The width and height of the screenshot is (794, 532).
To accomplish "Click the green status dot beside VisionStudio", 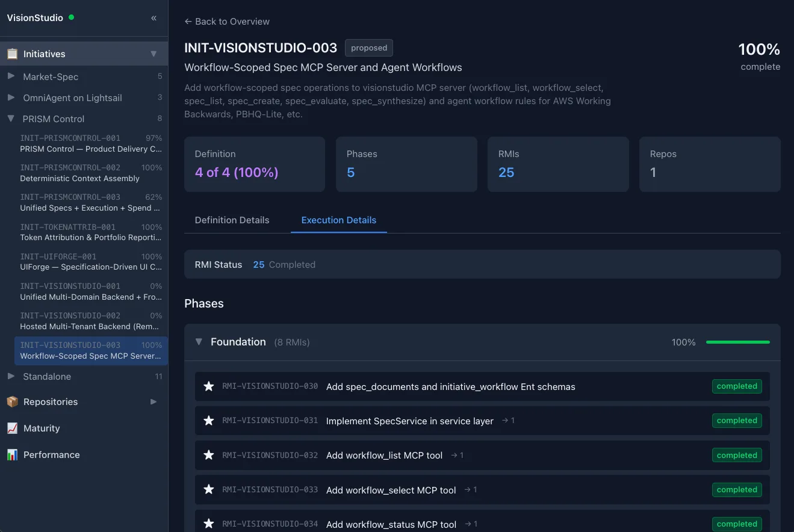I will (x=71, y=17).
